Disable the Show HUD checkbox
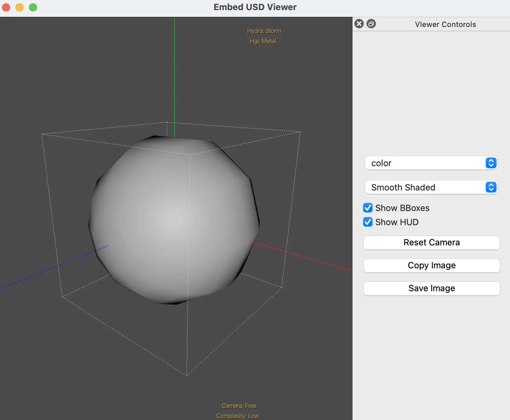510x420 pixels. 368,222
